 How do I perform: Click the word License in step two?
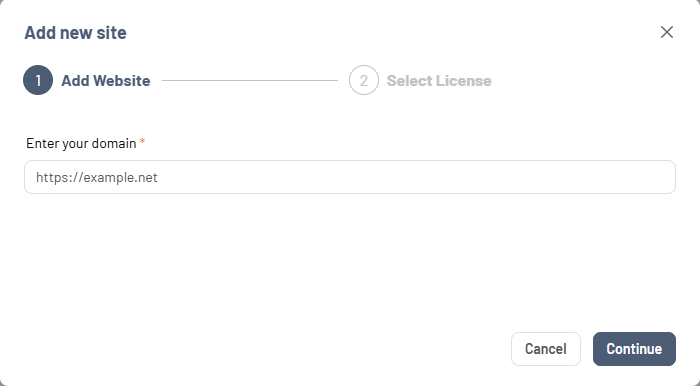pyautogui.click(x=463, y=81)
